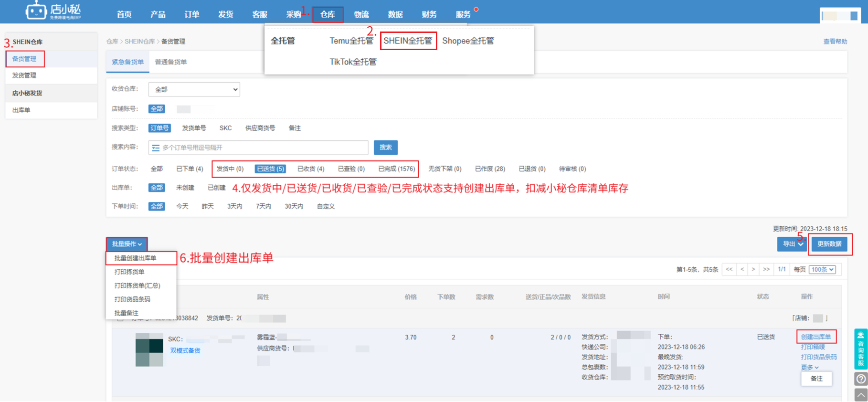Viewport: 868px width, 402px height.
Task: Expand the 导出 dropdown button
Action: (793, 244)
